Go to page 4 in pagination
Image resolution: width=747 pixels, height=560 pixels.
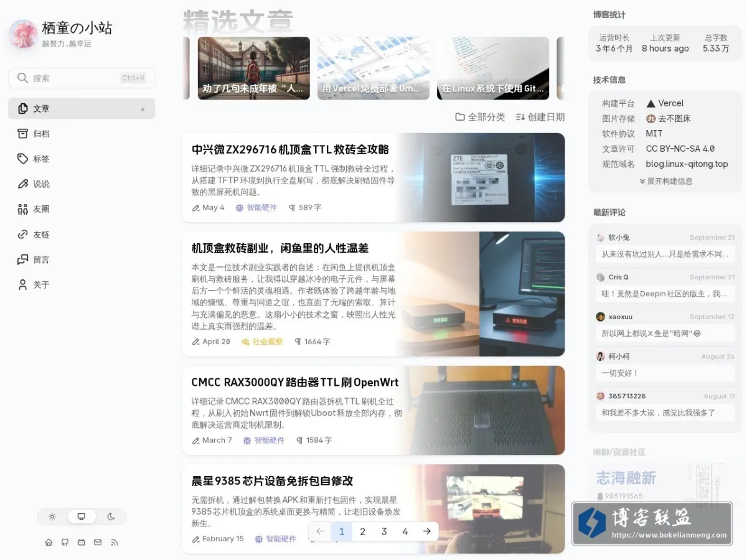(x=405, y=531)
